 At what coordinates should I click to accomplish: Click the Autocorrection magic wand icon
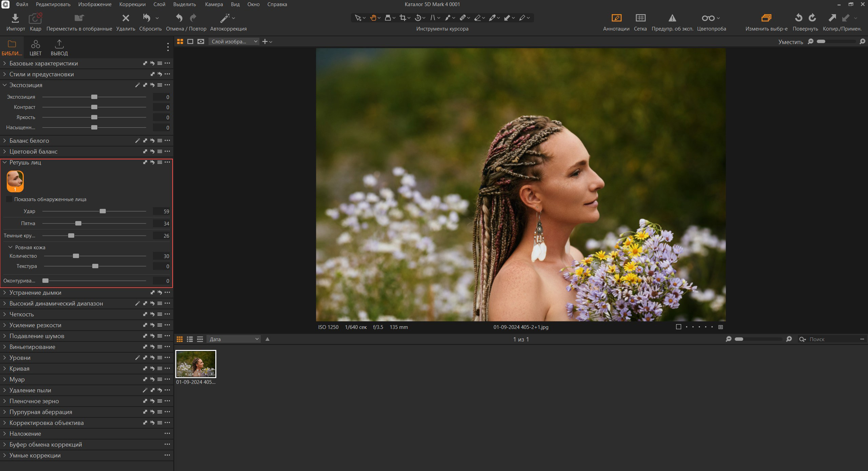coord(225,18)
